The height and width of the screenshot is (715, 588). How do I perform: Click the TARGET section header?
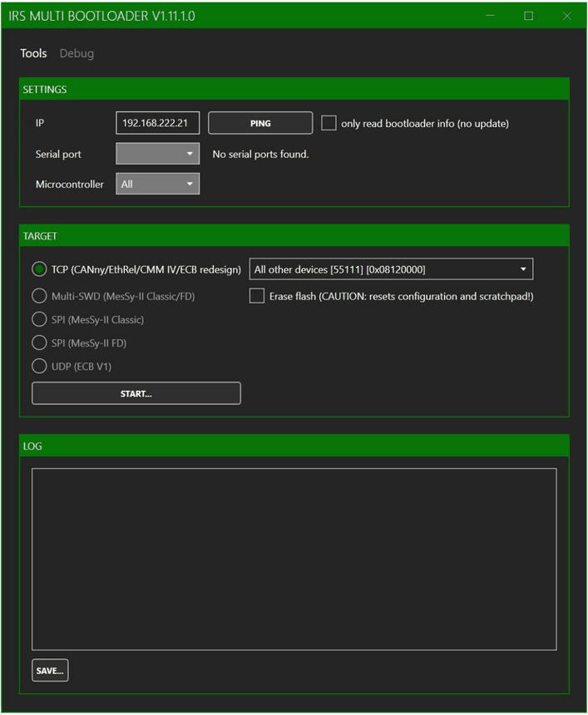(x=294, y=236)
